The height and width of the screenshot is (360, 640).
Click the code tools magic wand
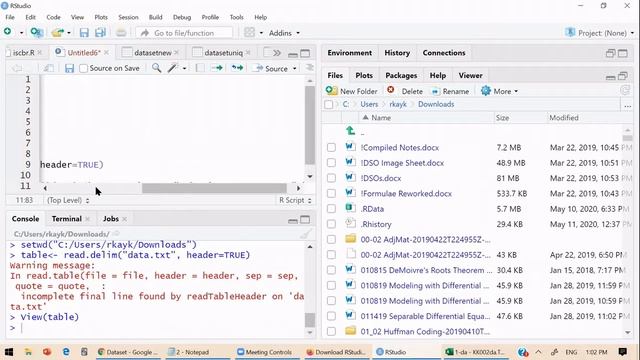(x=173, y=68)
